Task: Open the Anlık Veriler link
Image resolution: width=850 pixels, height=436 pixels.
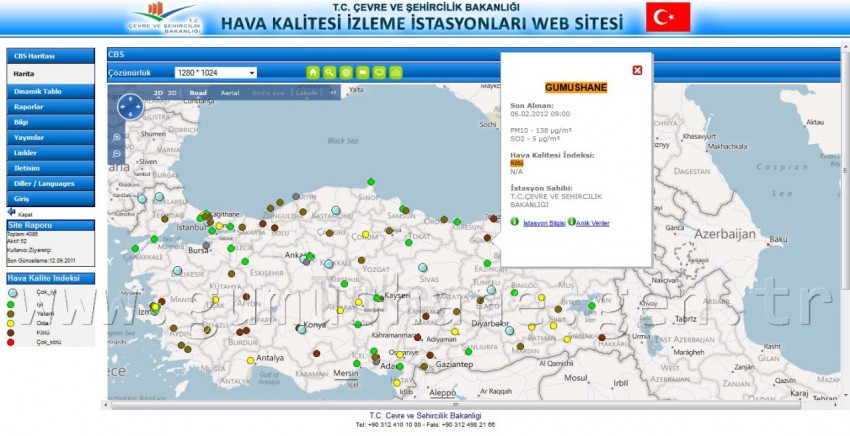Action: 593,223
